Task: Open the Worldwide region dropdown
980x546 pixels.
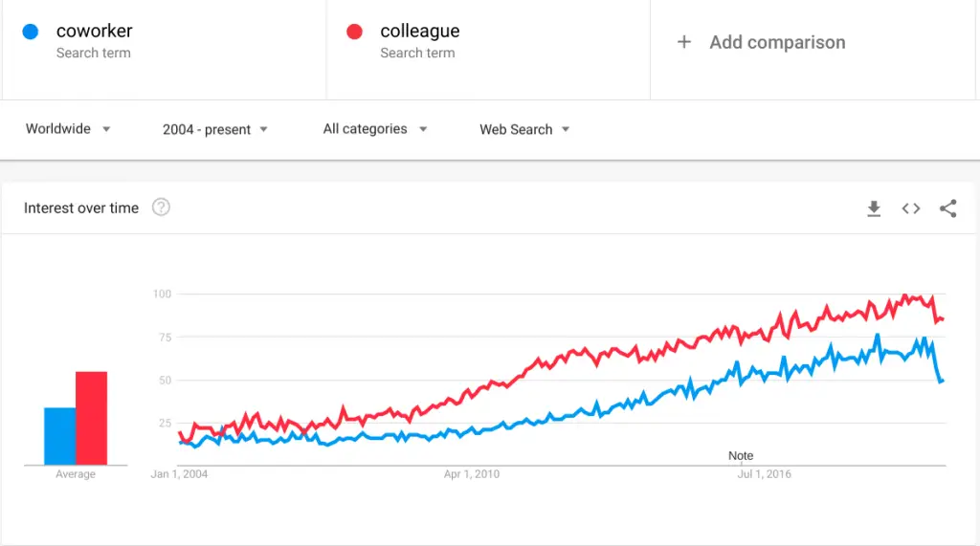Action: coord(68,129)
